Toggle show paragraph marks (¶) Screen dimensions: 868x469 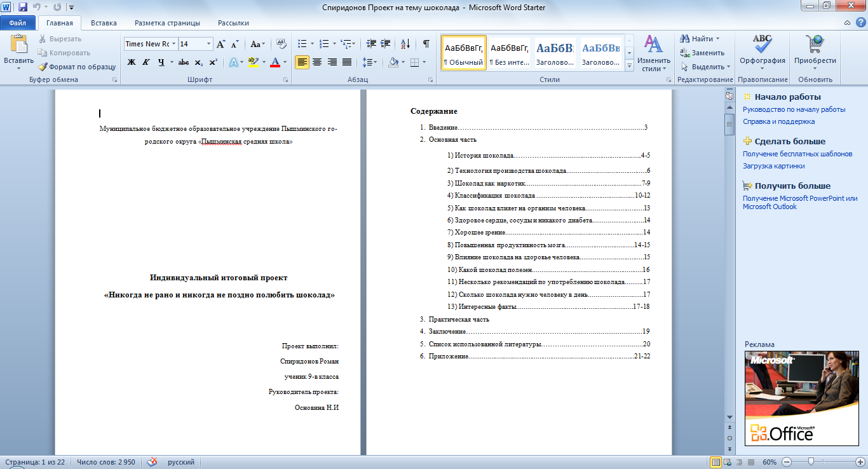tap(426, 44)
